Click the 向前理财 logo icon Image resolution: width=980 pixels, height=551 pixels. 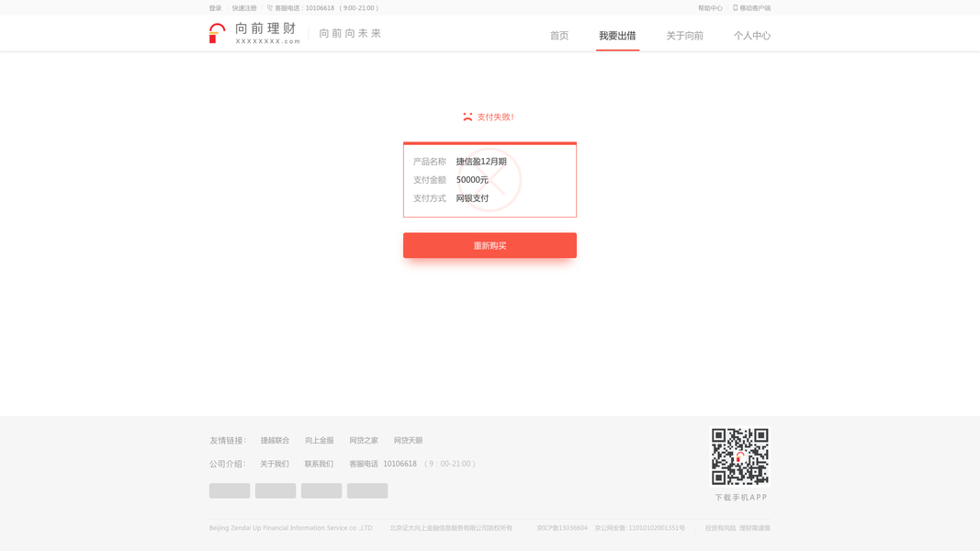[217, 33]
